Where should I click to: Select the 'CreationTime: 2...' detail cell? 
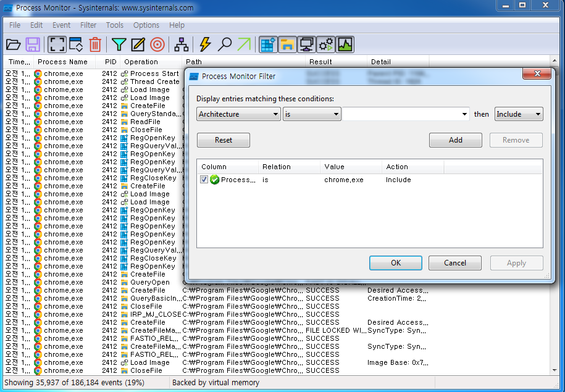[x=398, y=298]
